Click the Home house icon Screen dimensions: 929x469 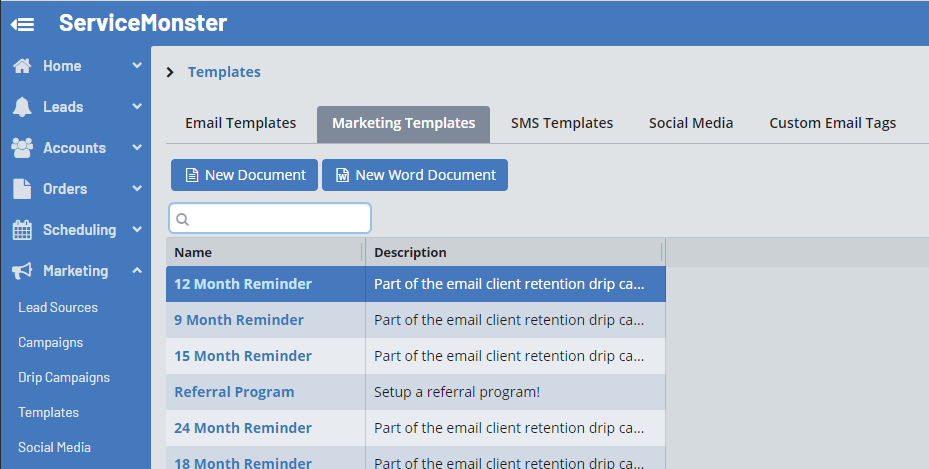22,66
